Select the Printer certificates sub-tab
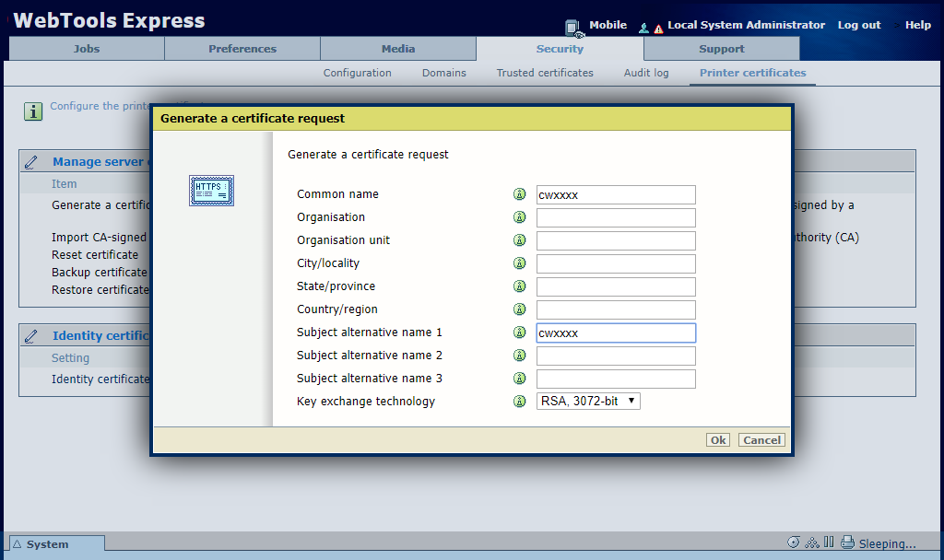Image resolution: width=944 pixels, height=560 pixels. pyautogui.click(x=752, y=73)
